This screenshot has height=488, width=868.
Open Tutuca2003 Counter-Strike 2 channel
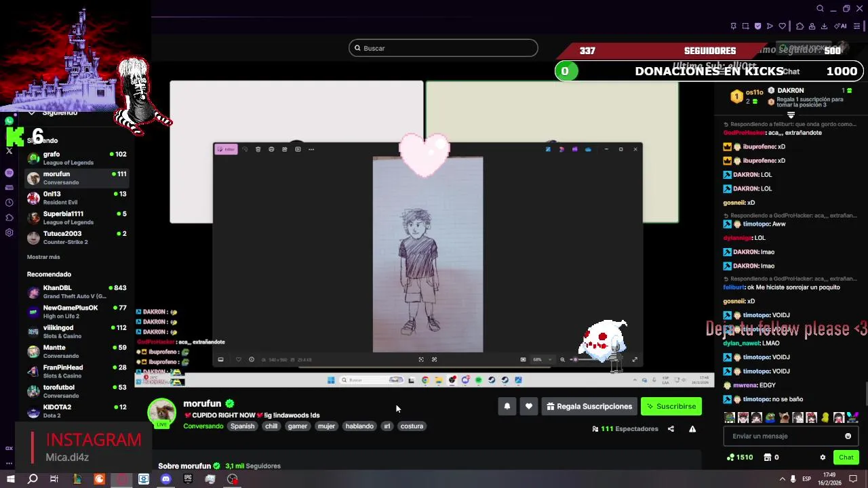(x=77, y=237)
